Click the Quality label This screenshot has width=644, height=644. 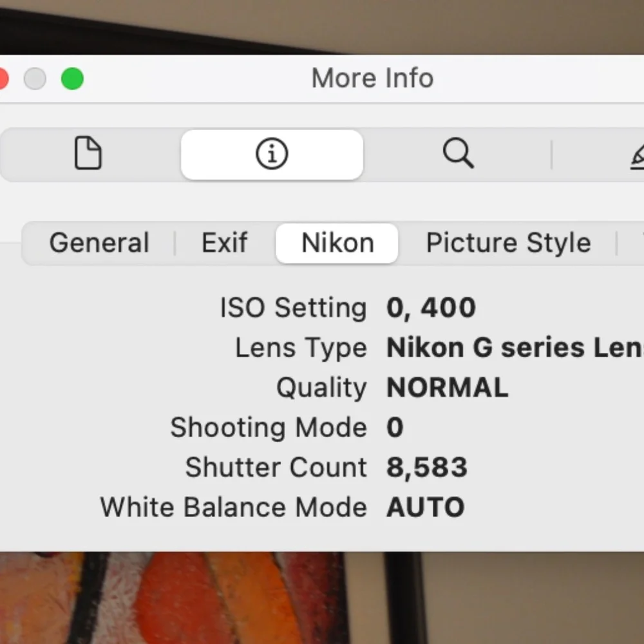tap(321, 388)
